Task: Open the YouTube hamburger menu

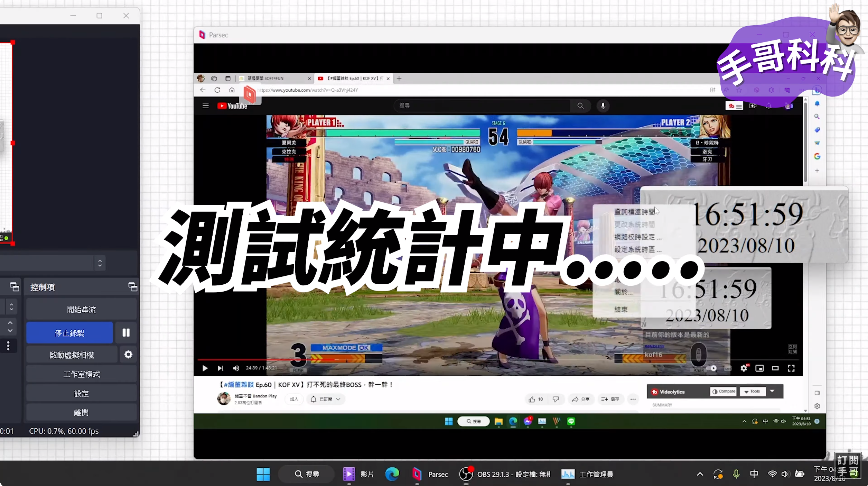Action: pos(205,106)
